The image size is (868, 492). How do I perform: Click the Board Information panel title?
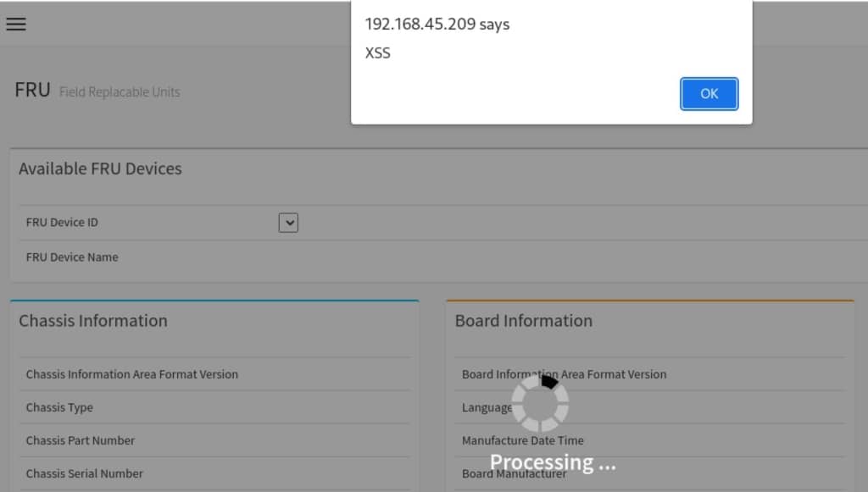[x=523, y=320]
